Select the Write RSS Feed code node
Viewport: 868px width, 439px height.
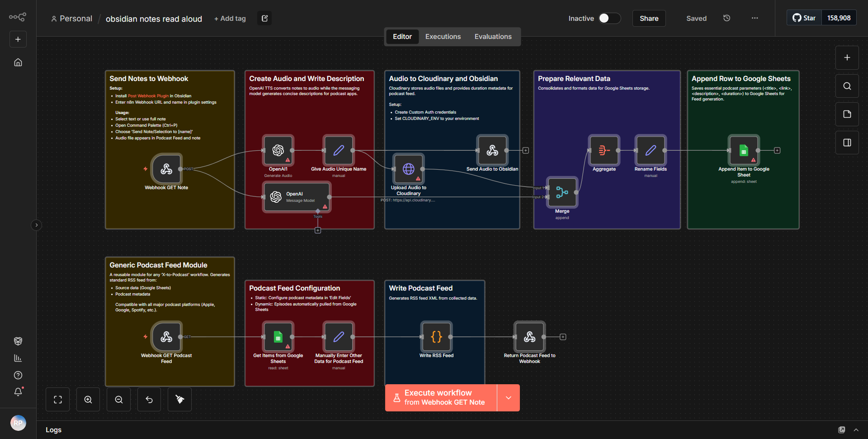pyautogui.click(x=436, y=337)
